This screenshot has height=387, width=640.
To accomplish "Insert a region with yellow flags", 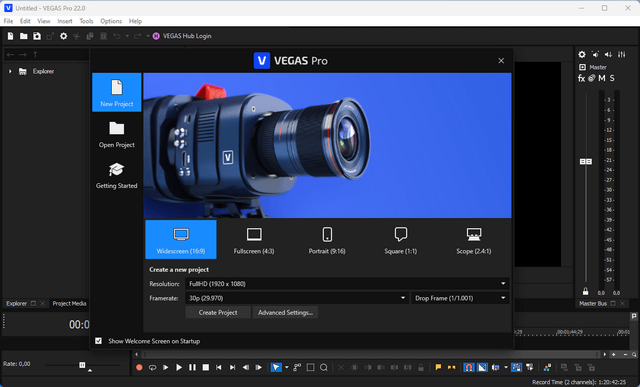I will (451, 367).
